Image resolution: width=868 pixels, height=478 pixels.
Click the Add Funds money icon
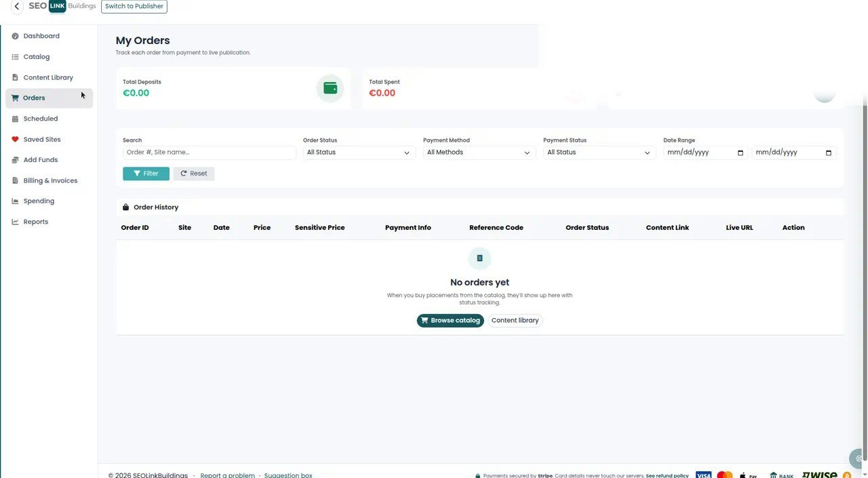pyautogui.click(x=15, y=160)
